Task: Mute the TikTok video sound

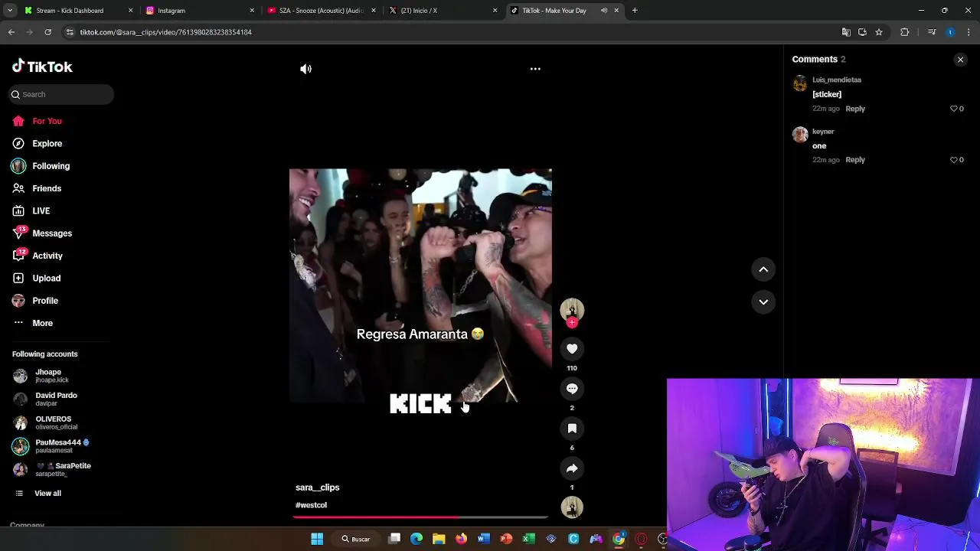Action: click(305, 69)
